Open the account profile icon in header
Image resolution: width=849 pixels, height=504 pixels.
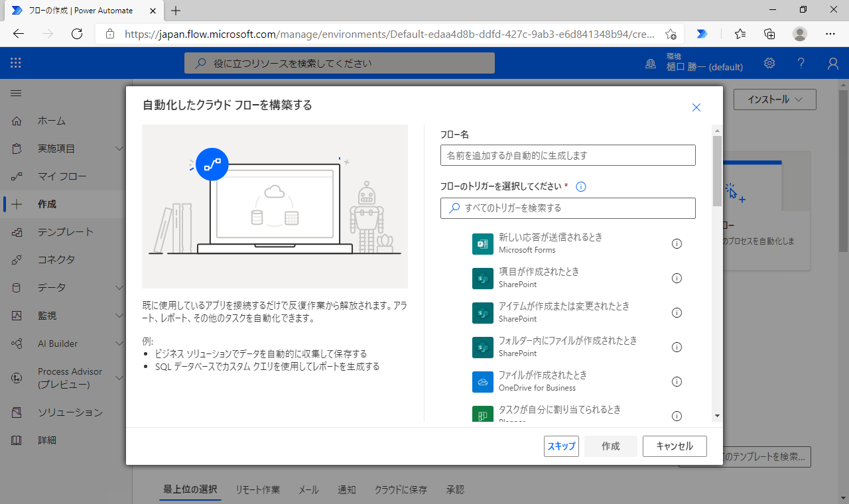(833, 63)
